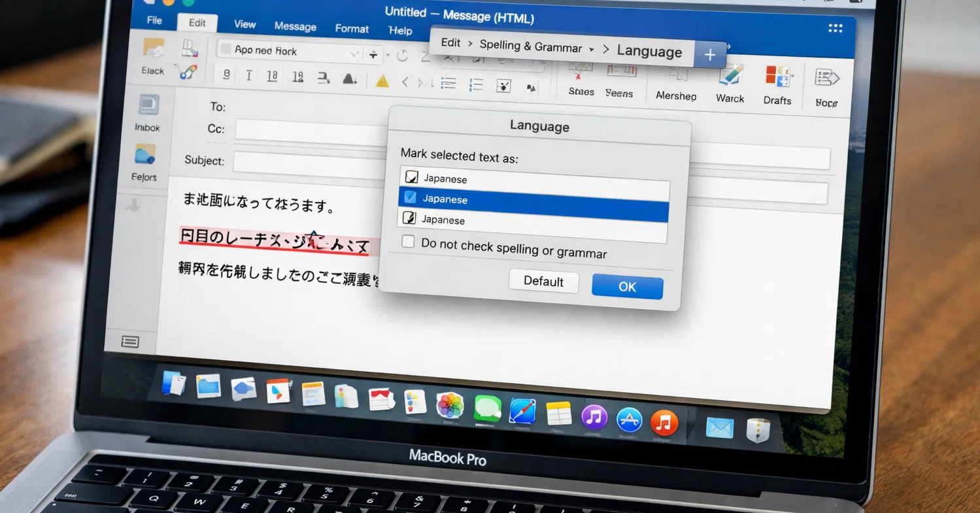Open Messages from the dock
The width and height of the screenshot is (980, 513).
tap(487, 410)
